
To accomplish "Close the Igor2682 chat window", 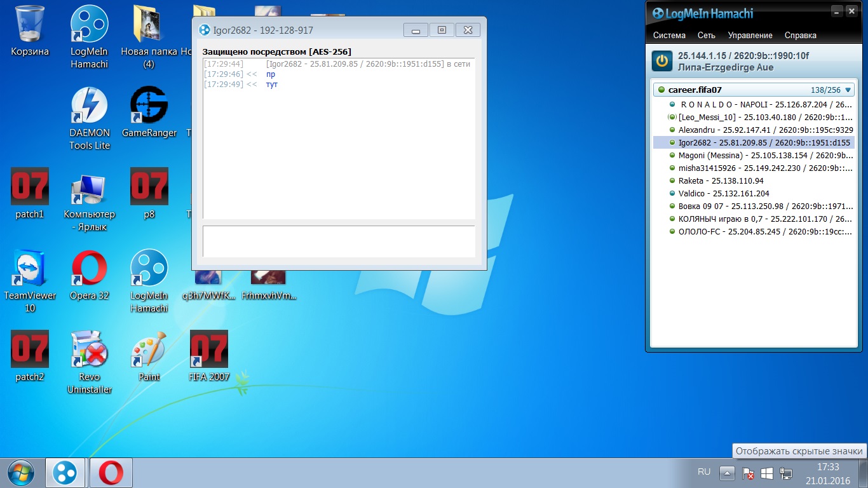I will coord(468,30).
